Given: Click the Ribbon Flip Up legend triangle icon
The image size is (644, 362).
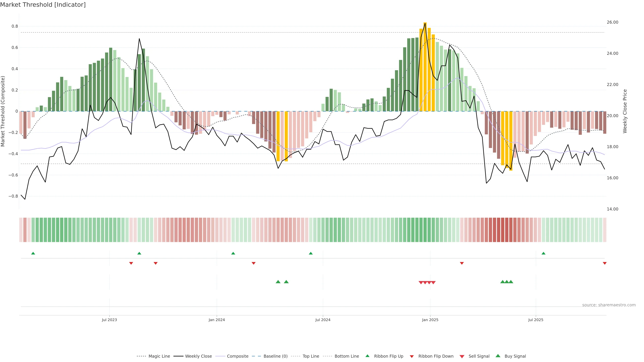Looking at the screenshot, I should pyautogui.click(x=367, y=356).
